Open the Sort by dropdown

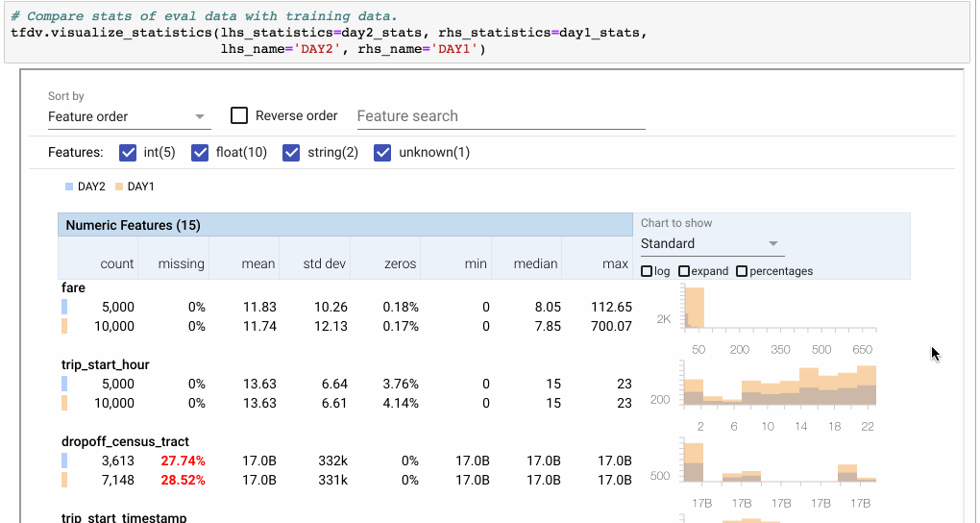pyautogui.click(x=129, y=116)
